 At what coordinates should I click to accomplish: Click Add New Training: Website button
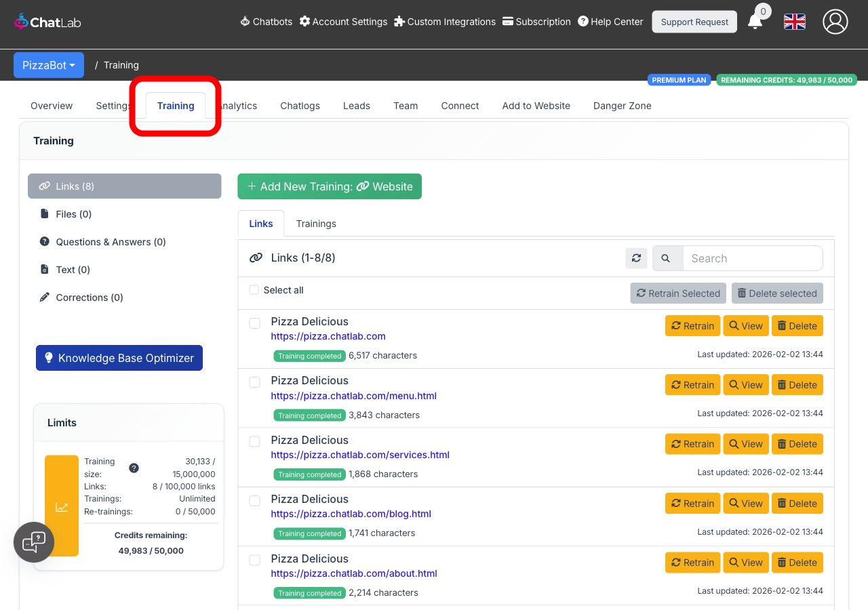click(330, 186)
